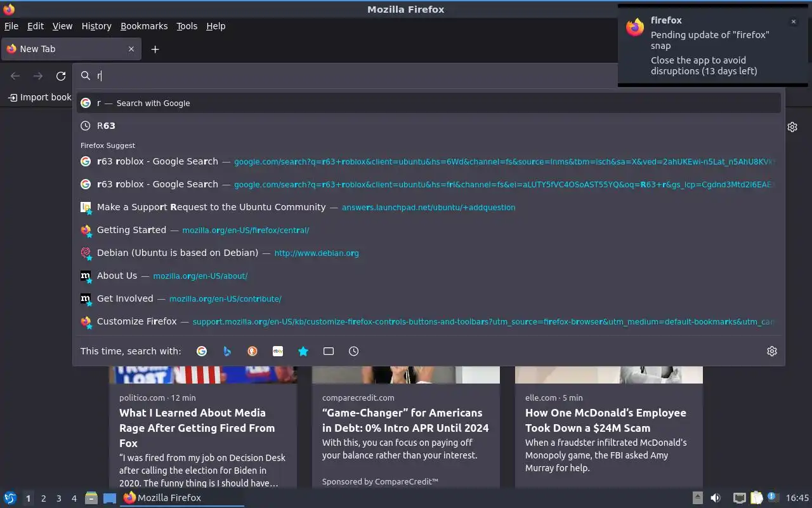
Task: Search this time with eBay icon
Action: pos(278,351)
